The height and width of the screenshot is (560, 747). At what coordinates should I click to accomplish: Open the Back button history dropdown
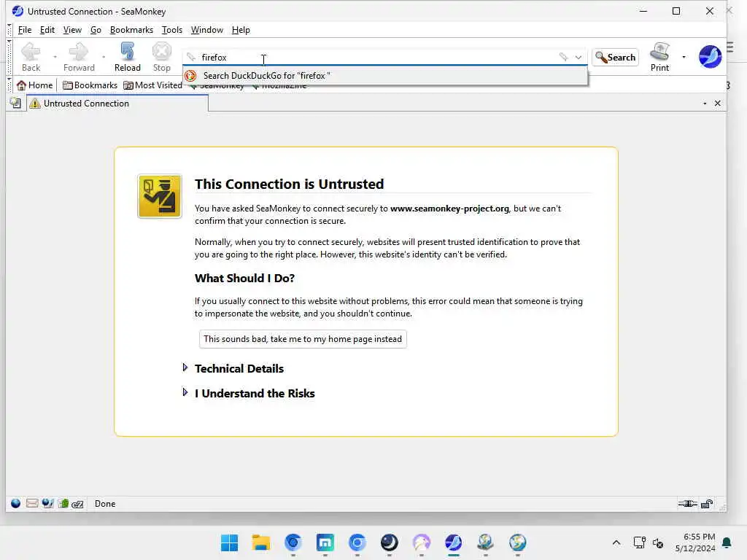click(x=55, y=57)
